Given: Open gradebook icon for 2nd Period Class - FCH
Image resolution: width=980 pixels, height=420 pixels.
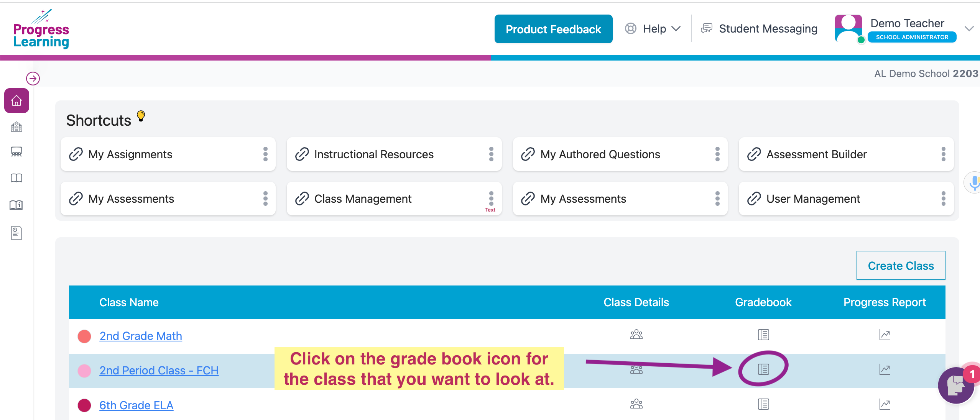Looking at the screenshot, I should pos(763,369).
